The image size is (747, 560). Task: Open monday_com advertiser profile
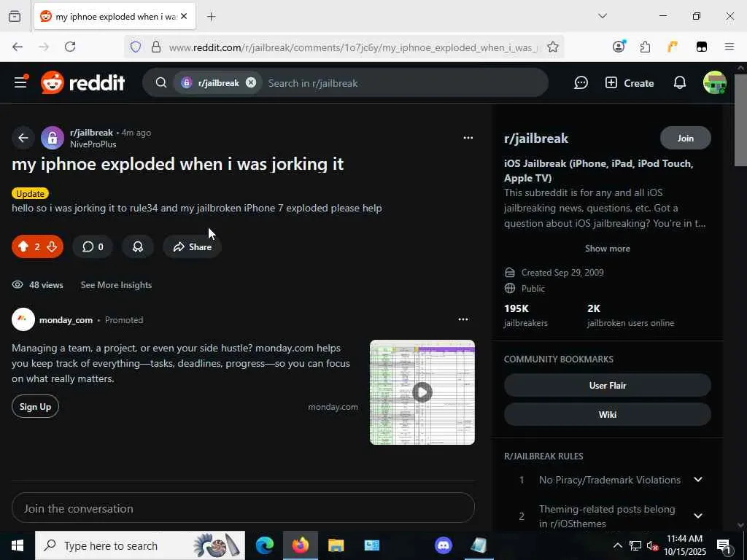tap(66, 320)
